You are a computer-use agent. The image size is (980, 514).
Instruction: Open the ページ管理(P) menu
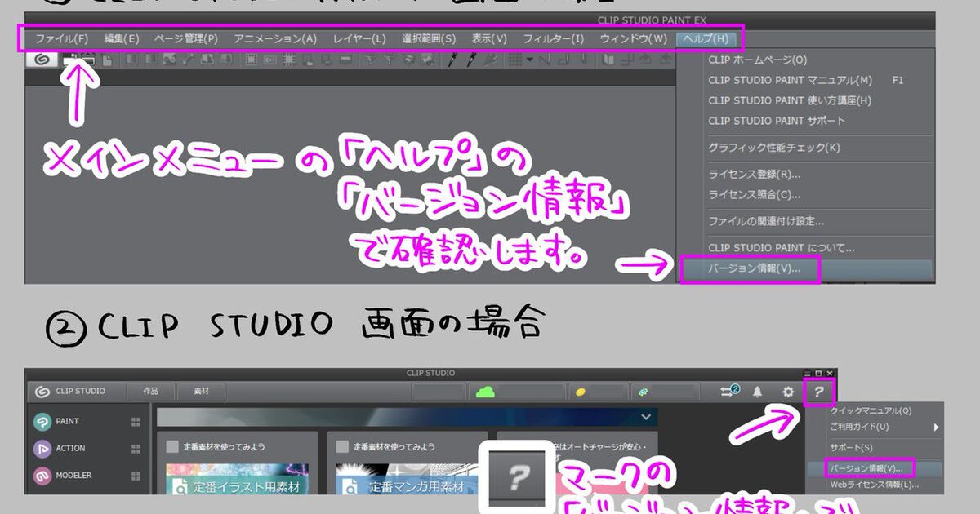[x=186, y=38]
